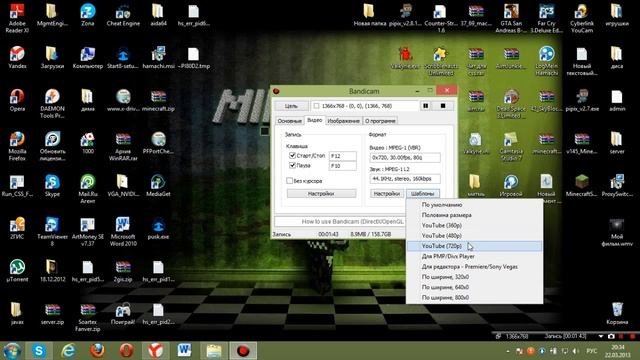Select По ширине, 640x0 preset
This screenshot has height=360, width=640.
474,287
